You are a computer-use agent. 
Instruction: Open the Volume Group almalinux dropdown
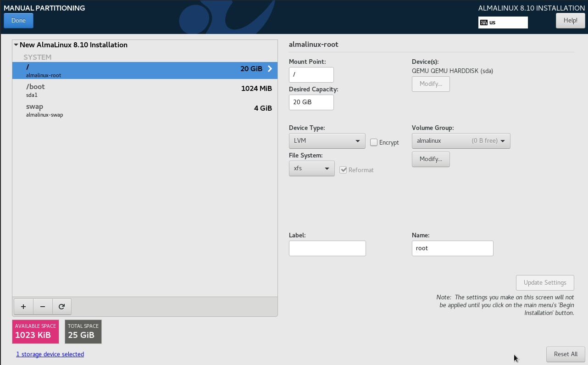pyautogui.click(x=460, y=141)
